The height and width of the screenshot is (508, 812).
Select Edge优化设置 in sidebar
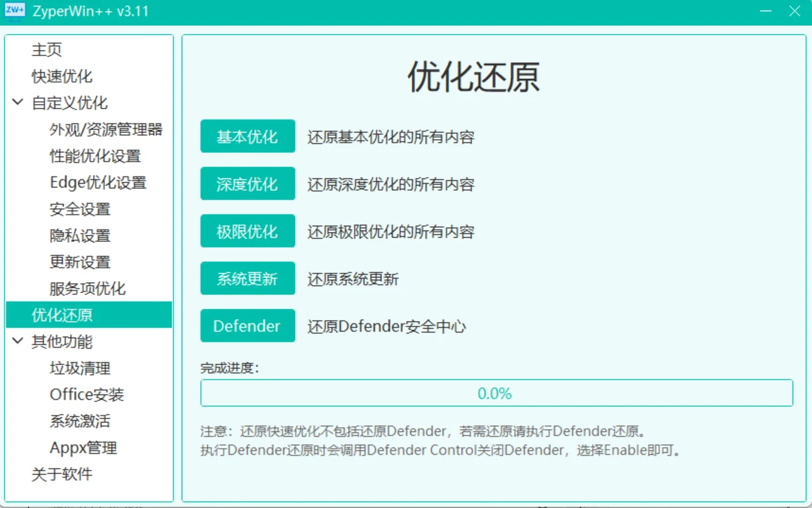point(98,182)
